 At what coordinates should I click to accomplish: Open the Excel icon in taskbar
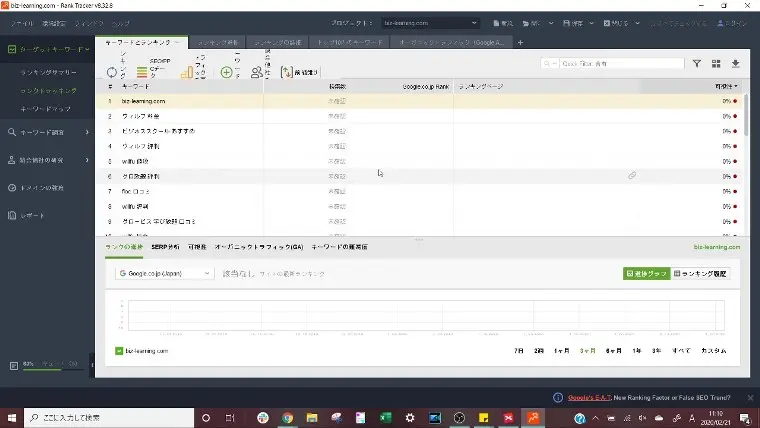385,417
